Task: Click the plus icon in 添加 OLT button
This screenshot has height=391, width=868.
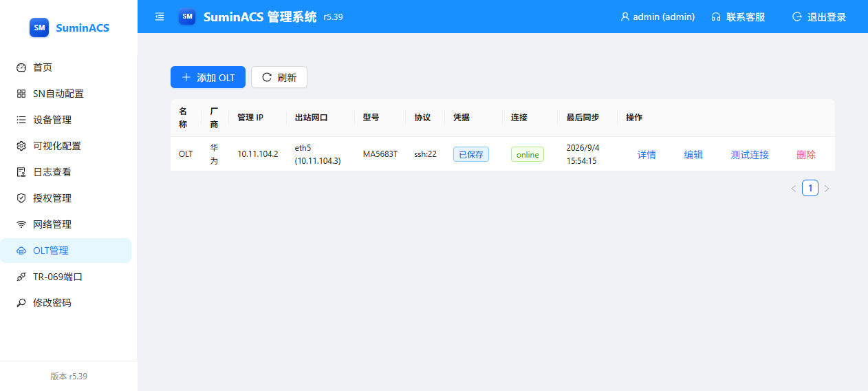Action: point(186,77)
